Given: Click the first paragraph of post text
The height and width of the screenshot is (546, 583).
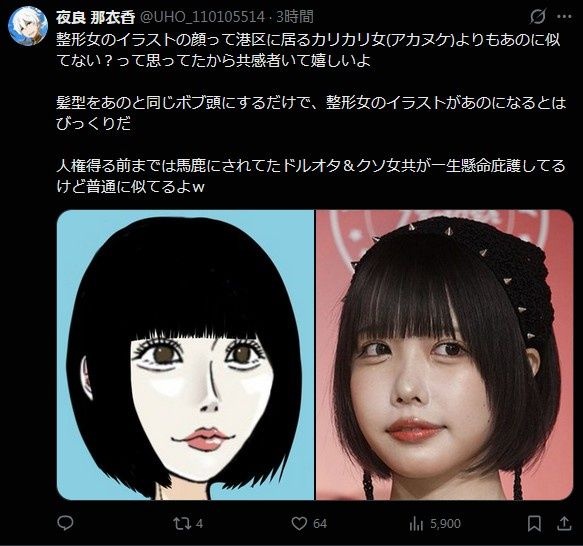Looking at the screenshot, I should pyautogui.click(x=308, y=50).
